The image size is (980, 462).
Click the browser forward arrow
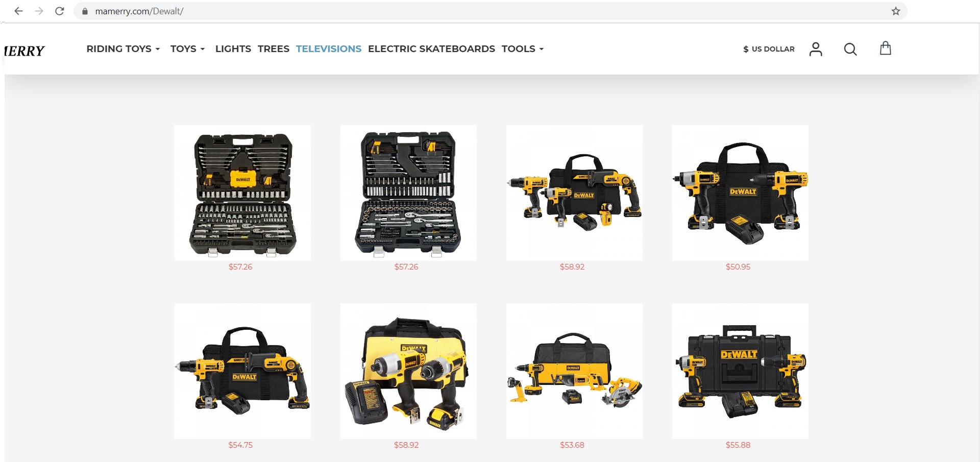(39, 11)
